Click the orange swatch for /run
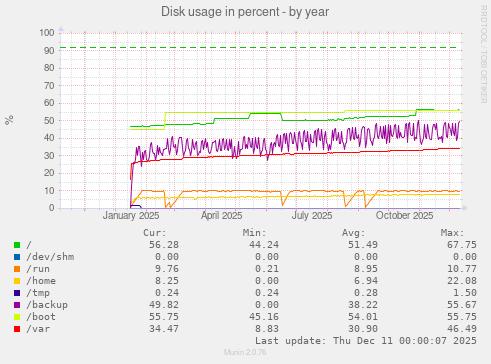This screenshot has height=364, width=491. 17,269
